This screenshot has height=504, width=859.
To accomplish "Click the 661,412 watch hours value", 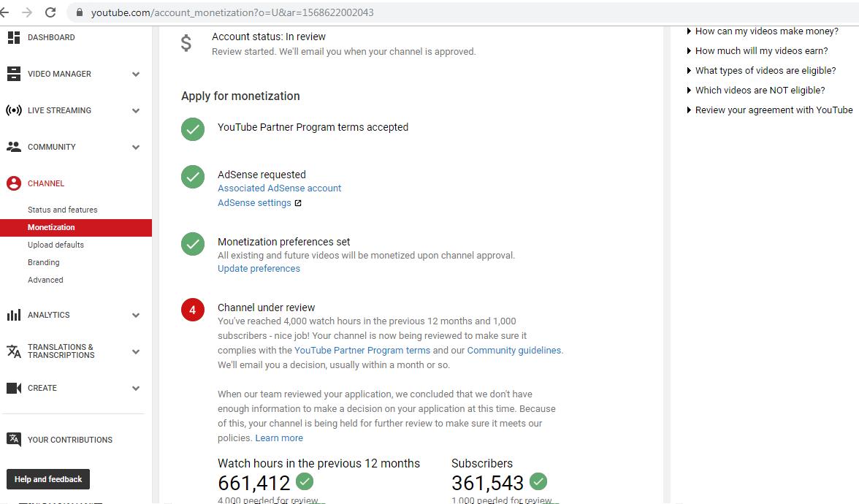I will [x=253, y=483].
